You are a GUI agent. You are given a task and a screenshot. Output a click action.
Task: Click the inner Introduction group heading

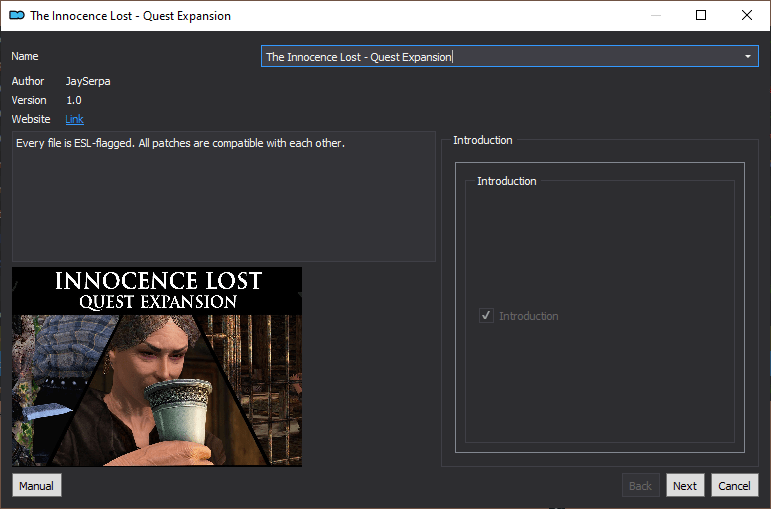coord(506,181)
